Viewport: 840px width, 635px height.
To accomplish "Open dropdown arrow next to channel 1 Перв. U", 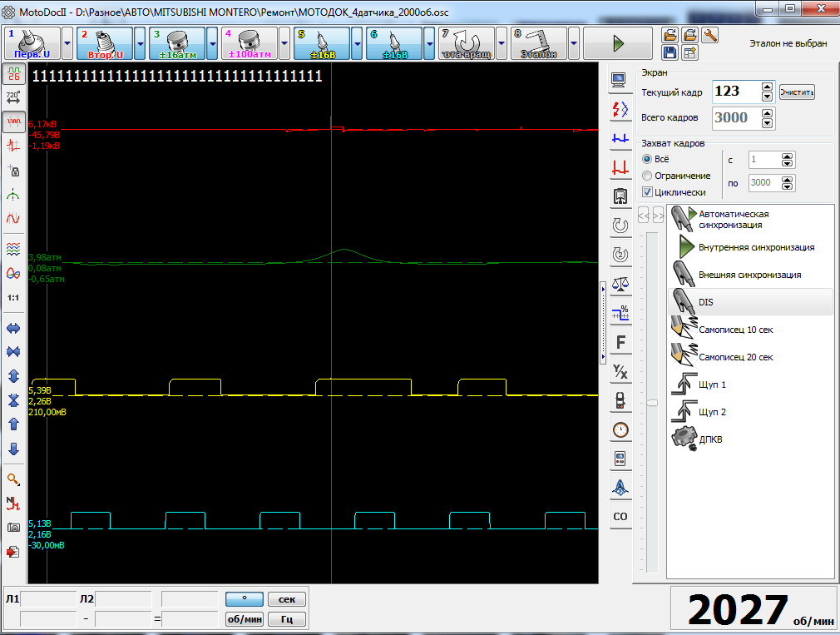I will coord(67,43).
